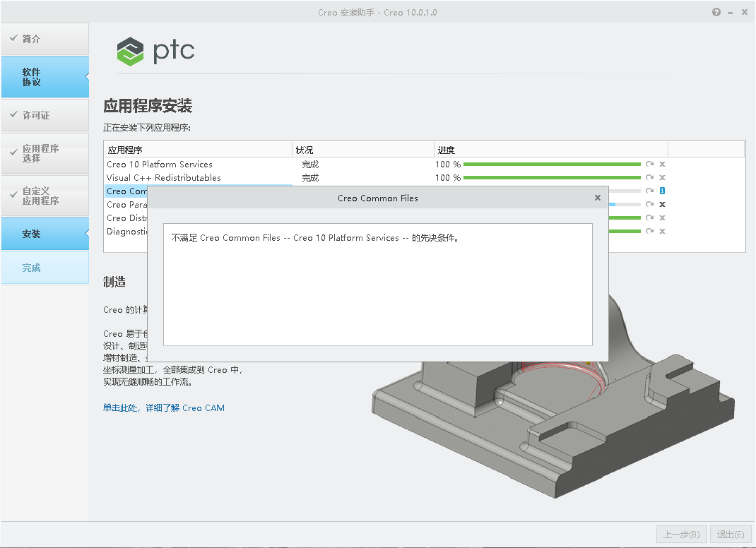This screenshot has width=756, height=548.
Task: Open info icon for Creo Common Files row
Action: [x=663, y=191]
